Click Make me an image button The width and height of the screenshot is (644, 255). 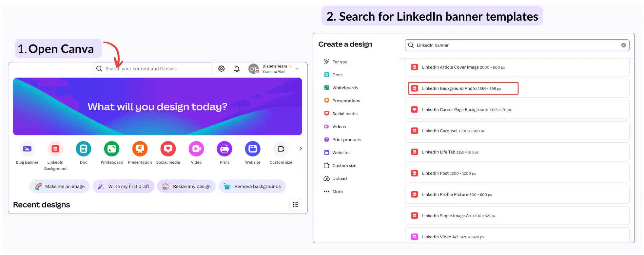(x=59, y=186)
